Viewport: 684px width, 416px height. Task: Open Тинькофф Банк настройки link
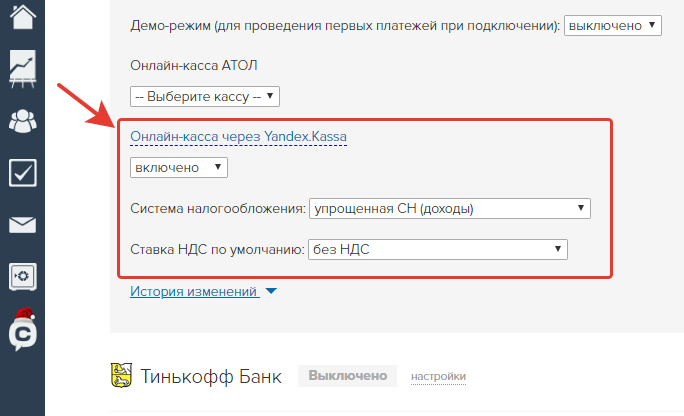click(x=438, y=376)
